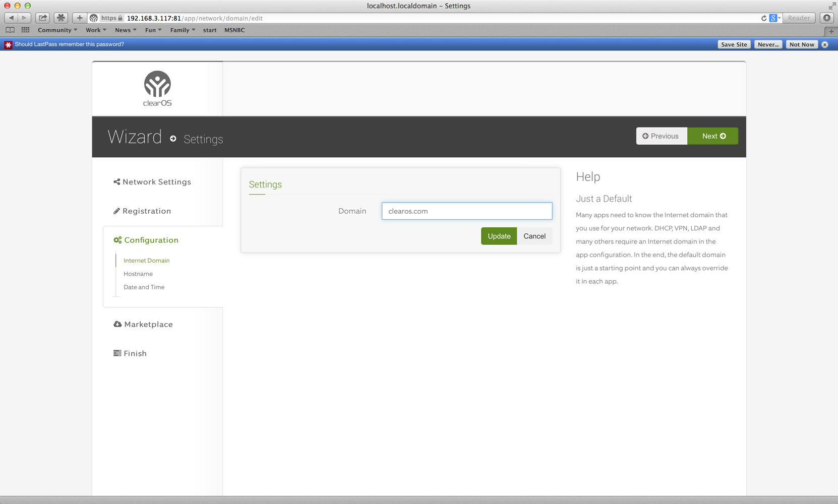Select Network Settings in wizard sidebar

click(152, 182)
